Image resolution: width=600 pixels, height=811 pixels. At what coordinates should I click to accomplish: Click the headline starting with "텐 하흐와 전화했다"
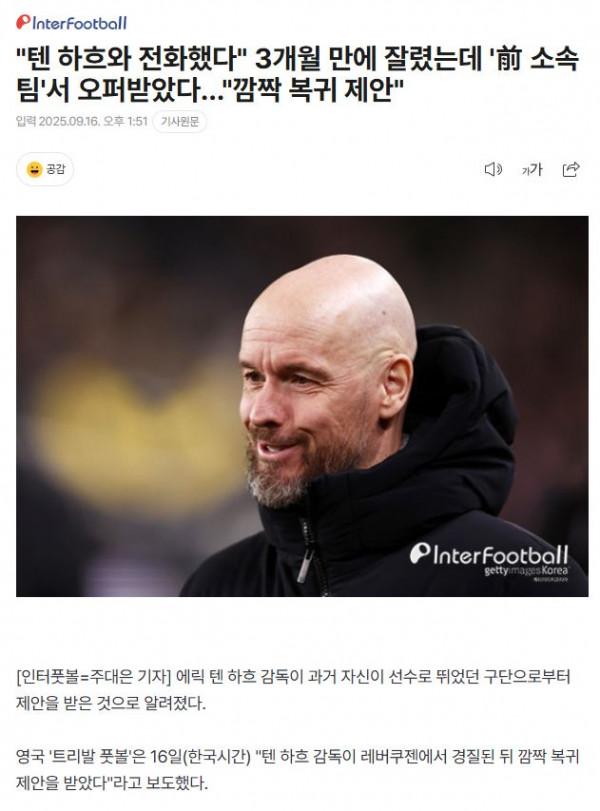click(297, 74)
